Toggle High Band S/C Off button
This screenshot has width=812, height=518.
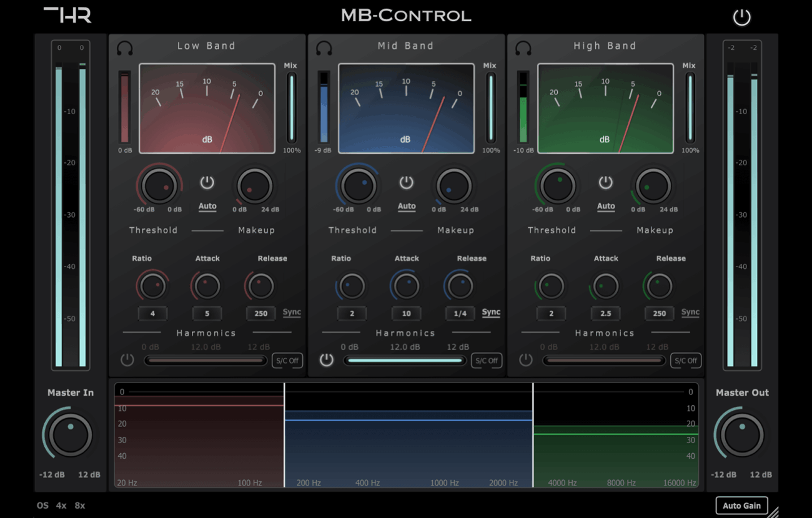[686, 360]
